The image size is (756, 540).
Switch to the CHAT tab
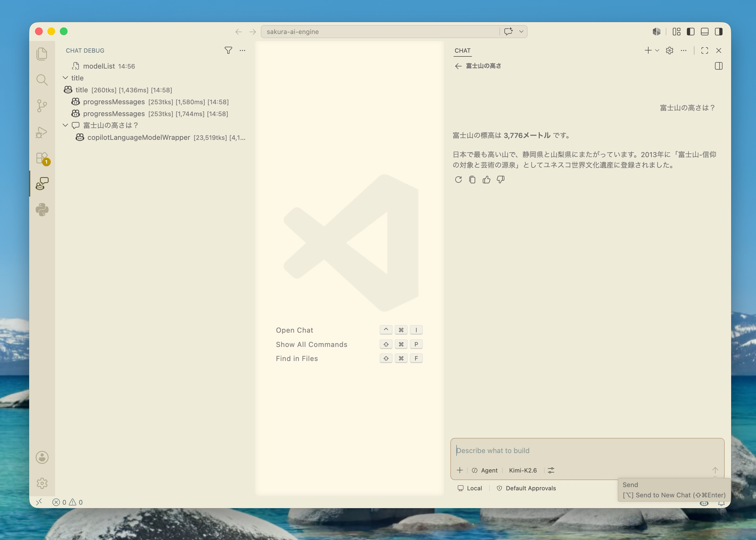[x=463, y=50]
